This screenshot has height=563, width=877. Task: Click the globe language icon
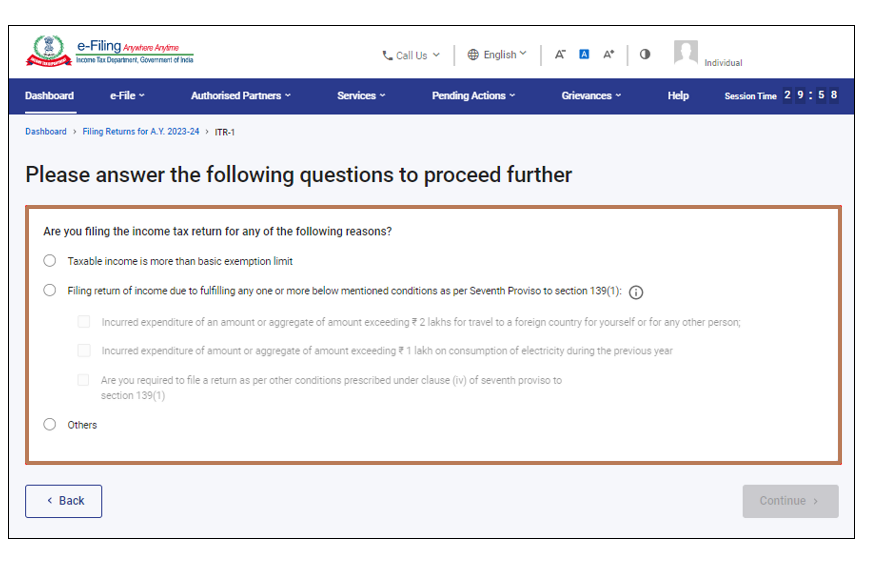point(473,55)
